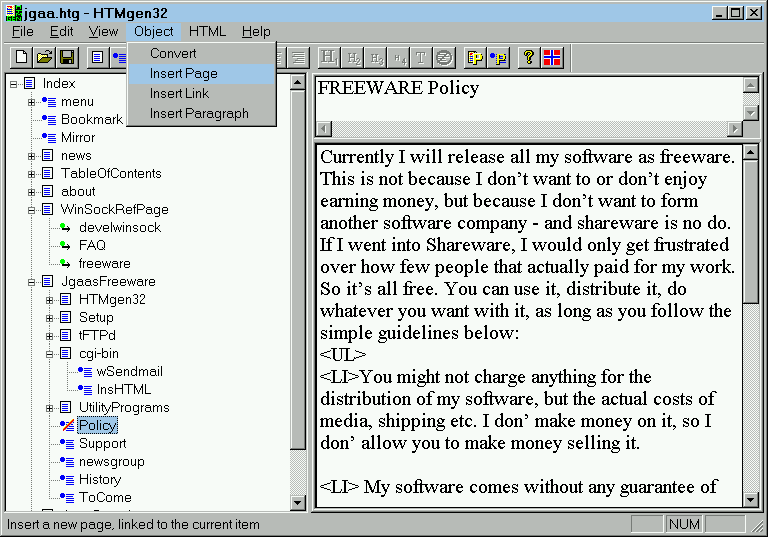768x537 pixels.
Task: Click the H2 heading toolbar button
Action: [352, 58]
